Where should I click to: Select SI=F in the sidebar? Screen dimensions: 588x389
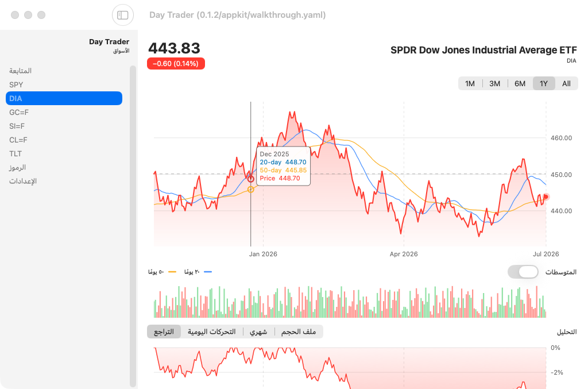[x=64, y=126]
